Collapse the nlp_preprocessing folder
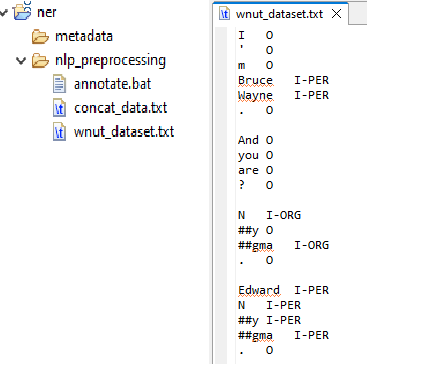 click(x=21, y=61)
